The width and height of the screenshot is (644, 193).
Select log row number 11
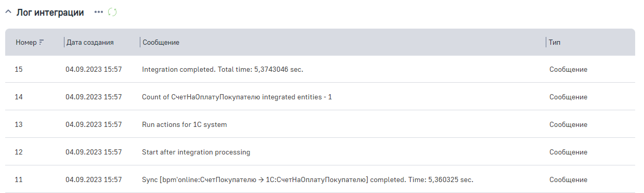(320, 179)
